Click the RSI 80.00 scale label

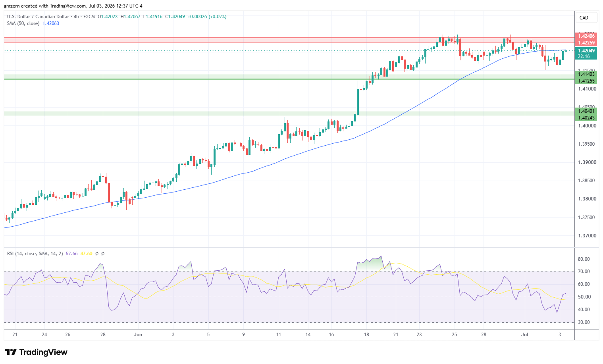tap(584, 259)
